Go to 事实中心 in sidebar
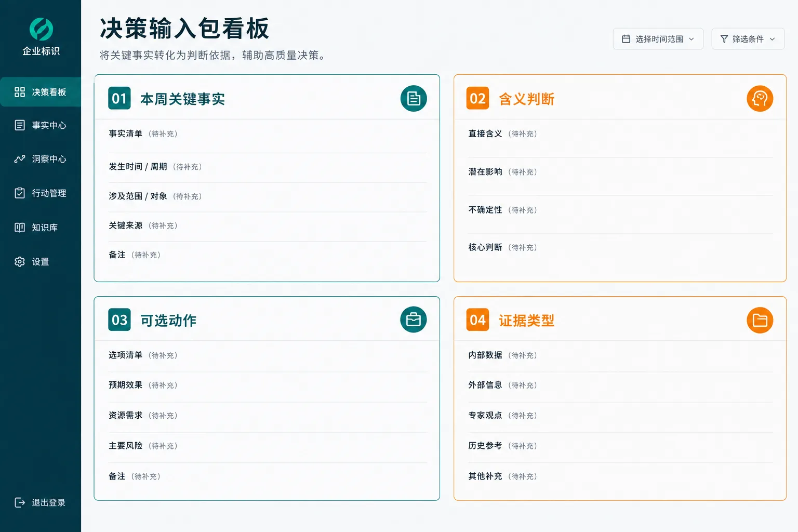798x532 pixels. (x=41, y=125)
